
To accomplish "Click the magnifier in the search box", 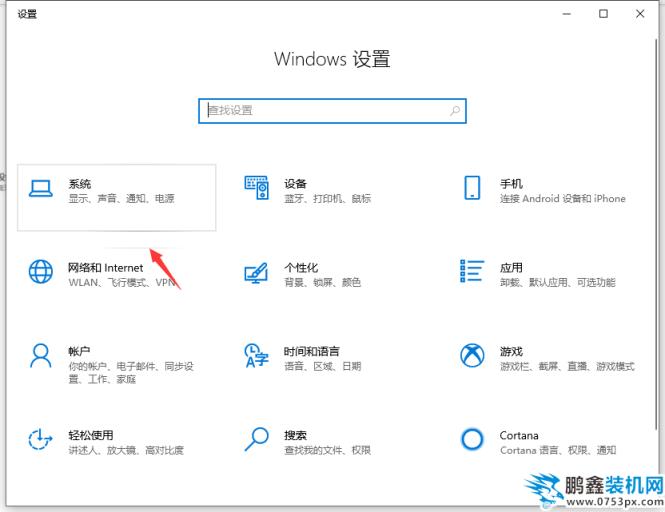I will coord(455,111).
